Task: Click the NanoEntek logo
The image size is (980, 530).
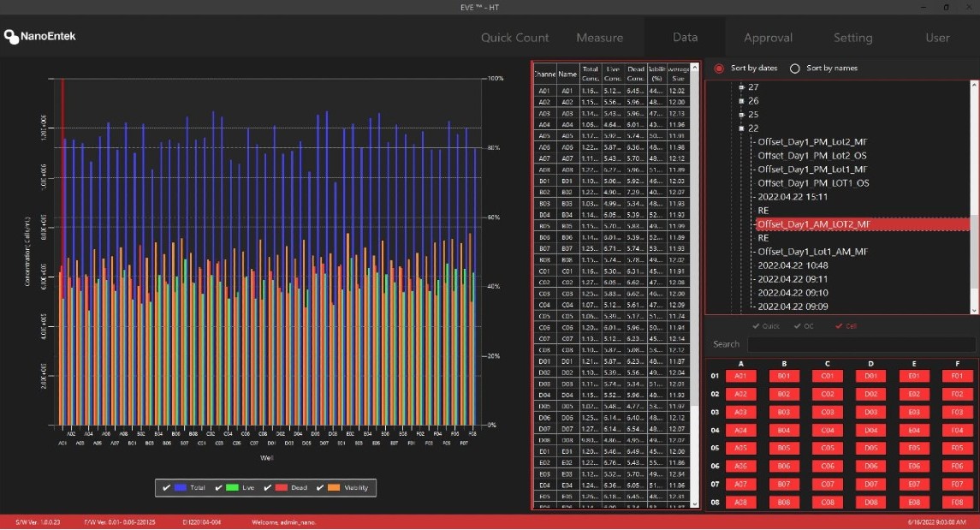Action: tap(39, 36)
